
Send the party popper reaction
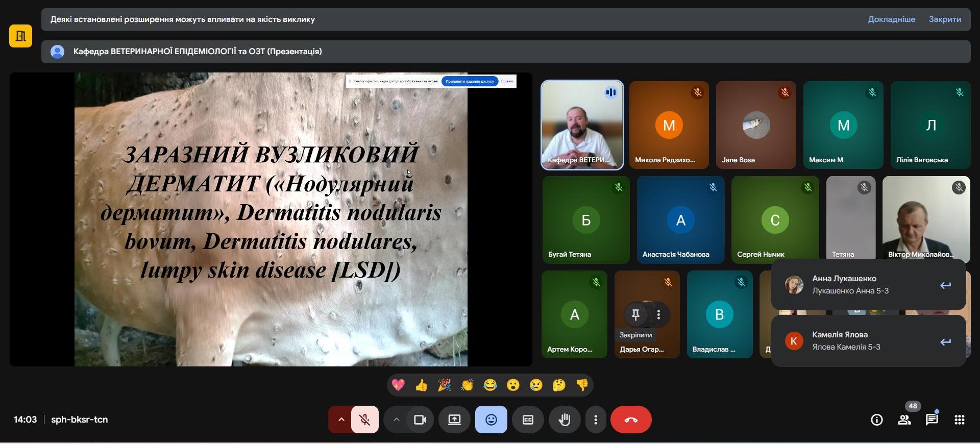[x=445, y=385]
